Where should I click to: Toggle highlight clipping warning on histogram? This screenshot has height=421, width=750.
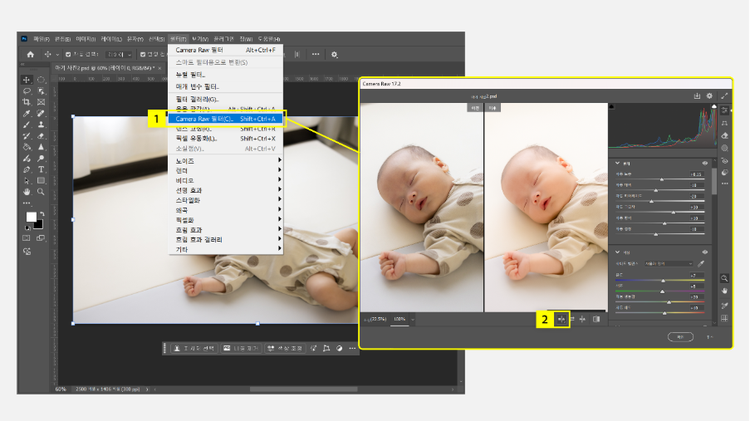click(714, 107)
